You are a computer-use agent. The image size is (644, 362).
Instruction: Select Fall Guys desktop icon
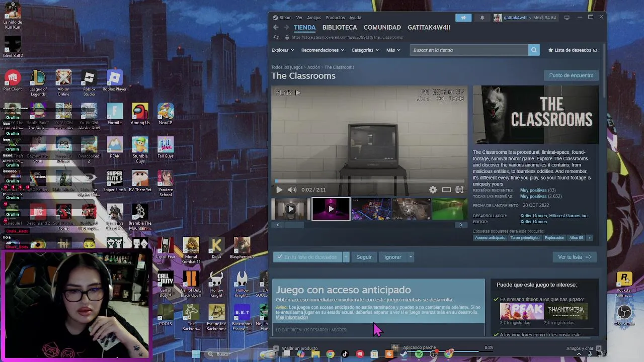[166, 147]
